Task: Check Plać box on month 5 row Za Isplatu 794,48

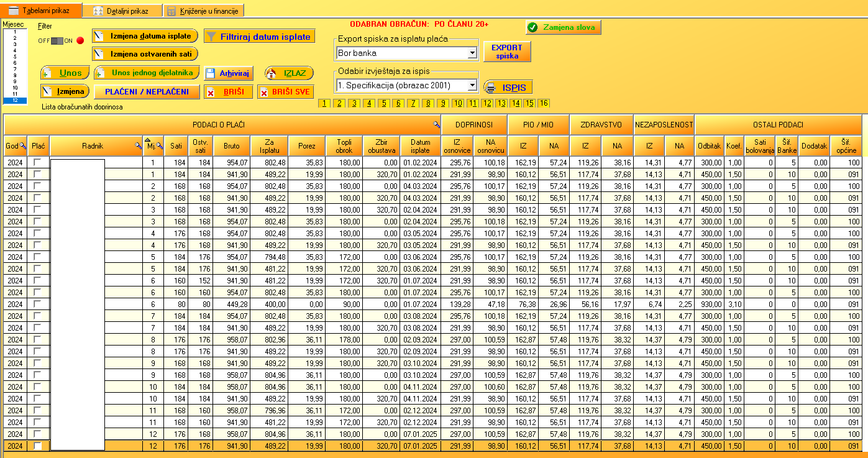Action: (37, 257)
